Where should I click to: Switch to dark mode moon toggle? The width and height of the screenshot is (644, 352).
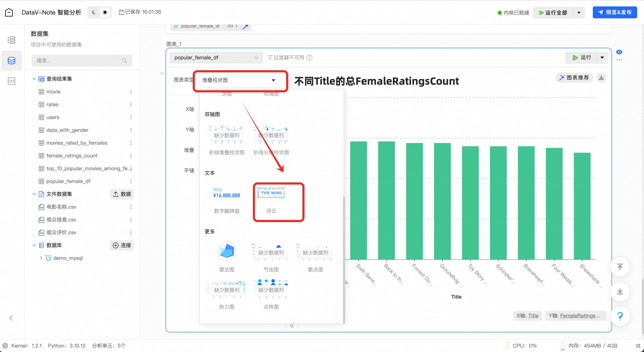coord(94,12)
